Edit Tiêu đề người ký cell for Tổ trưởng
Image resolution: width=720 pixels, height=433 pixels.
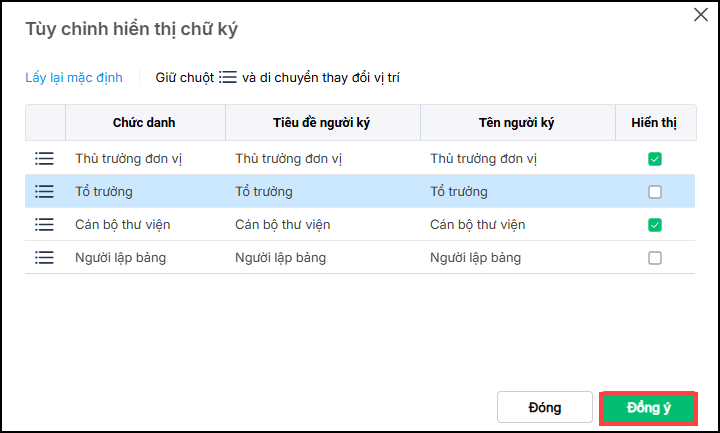[x=322, y=191]
